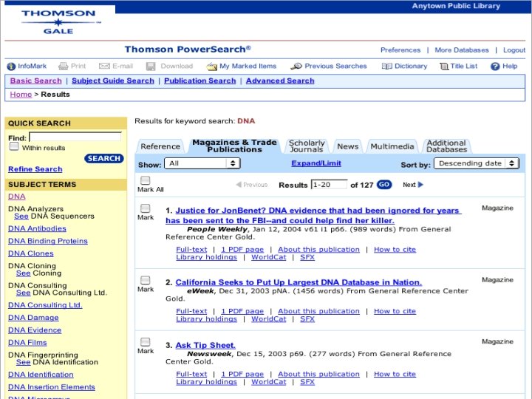
Task: Open About this publication for Newsweek article
Action: tap(318, 374)
